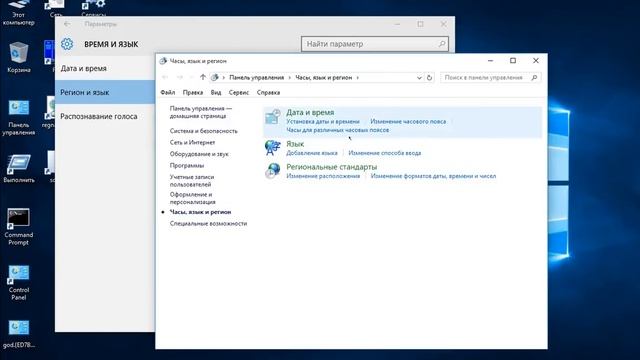Refresh the Control Panel address bar
This screenshot has width=640, height=360.
[429, 78]
